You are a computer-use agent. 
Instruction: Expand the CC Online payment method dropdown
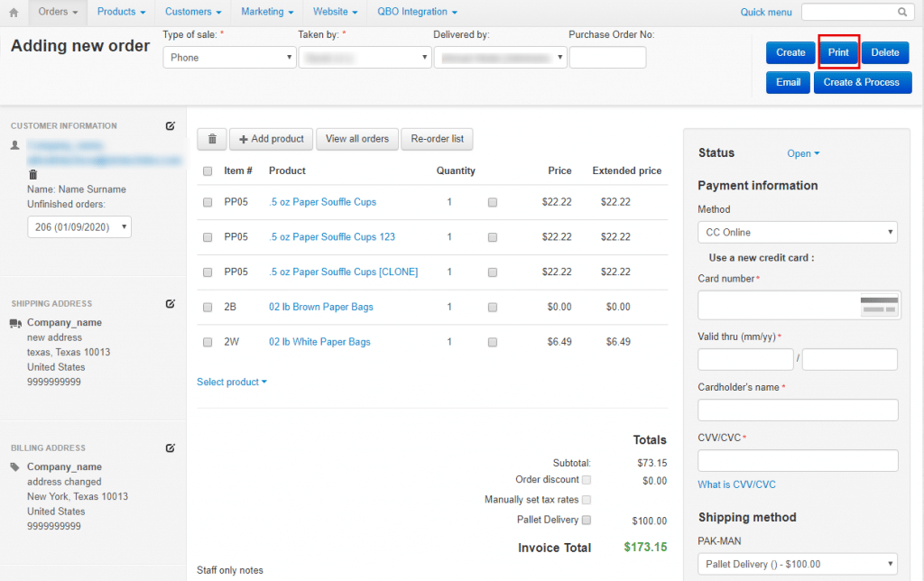pos(797,233)
